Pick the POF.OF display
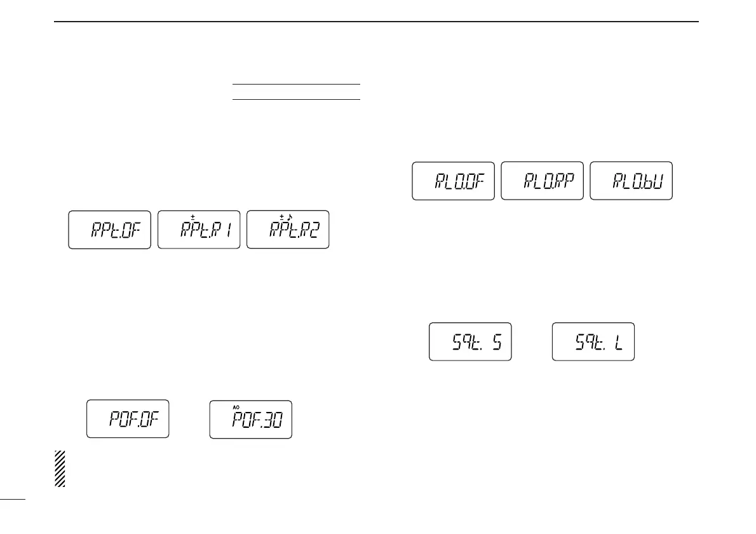Viewport: 756px width, 534px height. [x=128, y=420]
